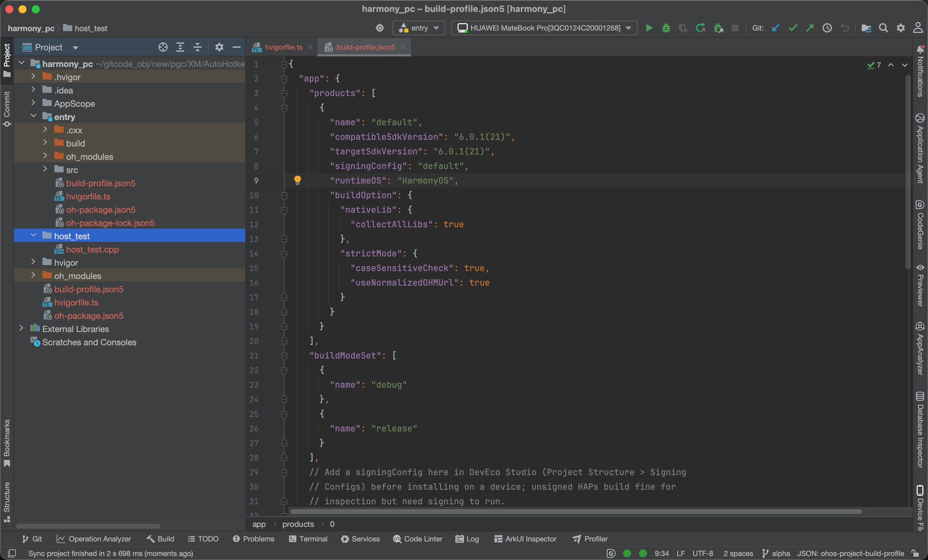Screen dimensions: 928x560
Task: Click the Git commit checkmark icon
Action: click(x=793, y=28)
